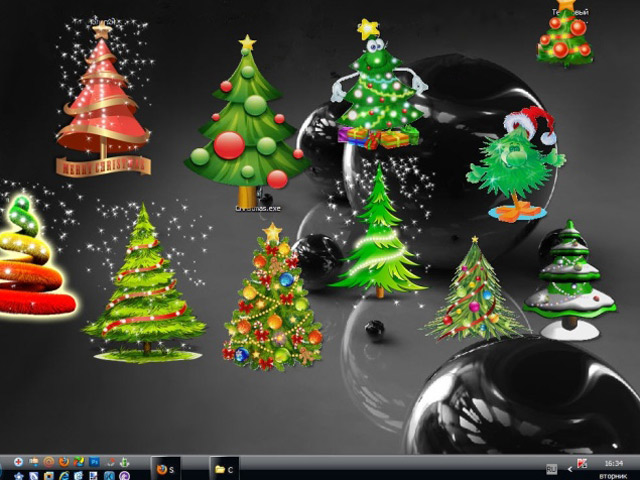Open the RU language selector
Screen dimensions: 640x480
[551, 468]
